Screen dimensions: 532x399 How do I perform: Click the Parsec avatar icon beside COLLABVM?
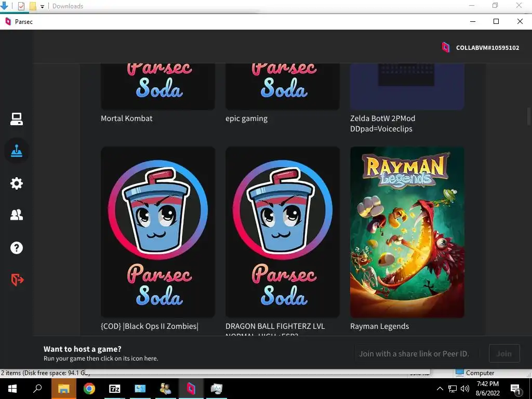(x=445, y=47)
